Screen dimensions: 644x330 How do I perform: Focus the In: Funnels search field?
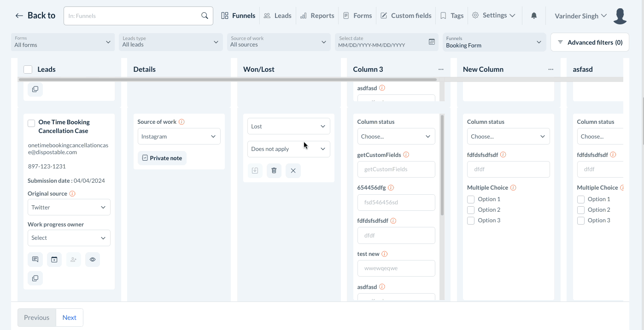133,16
